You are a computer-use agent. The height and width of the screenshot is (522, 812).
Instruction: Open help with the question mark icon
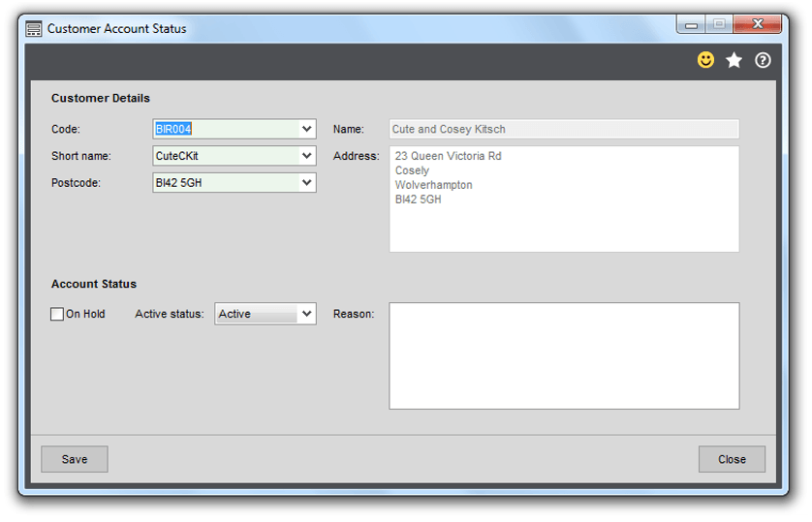(x=763, y=61)
